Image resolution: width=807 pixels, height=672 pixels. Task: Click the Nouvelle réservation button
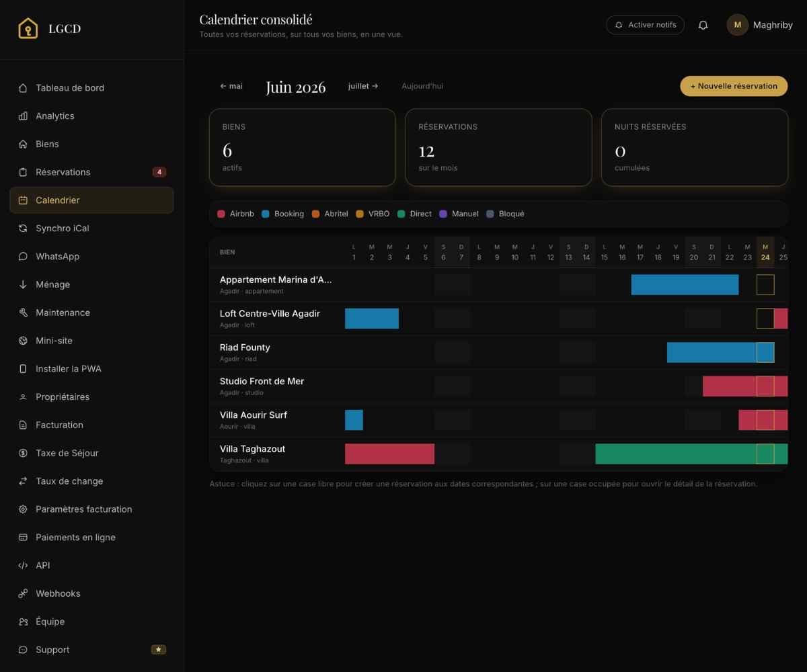coord(734,86)
